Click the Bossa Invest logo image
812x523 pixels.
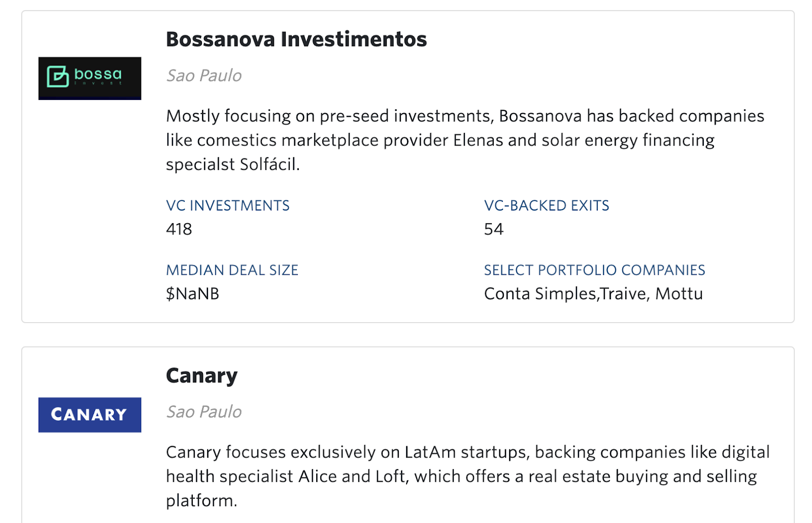click(90, 78)
